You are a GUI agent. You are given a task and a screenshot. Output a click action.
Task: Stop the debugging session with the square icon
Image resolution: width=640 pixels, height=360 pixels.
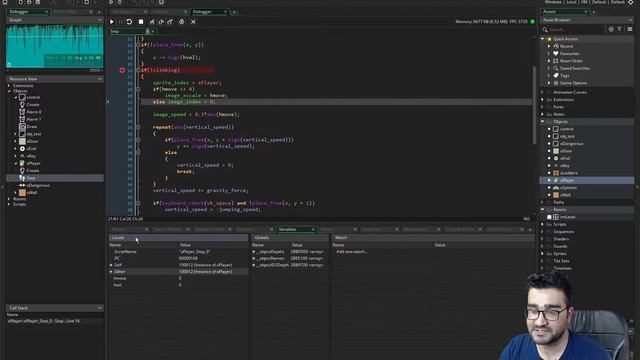pos(141,22)
